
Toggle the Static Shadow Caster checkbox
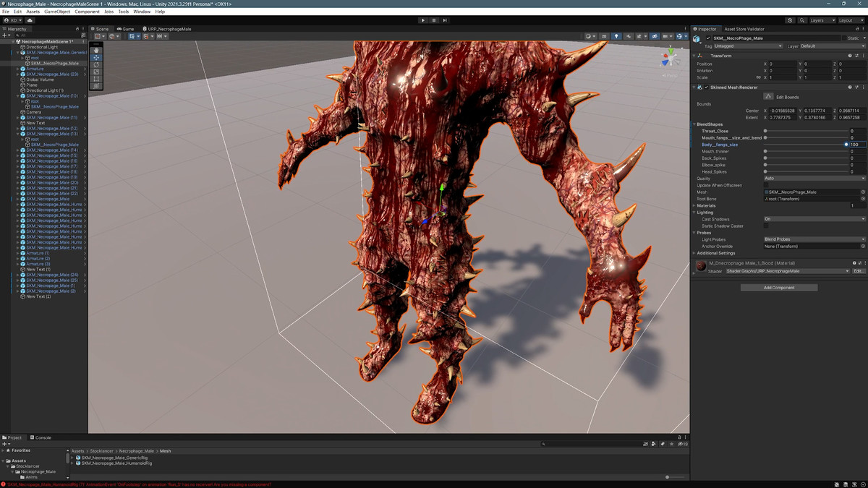pos(767,226)
